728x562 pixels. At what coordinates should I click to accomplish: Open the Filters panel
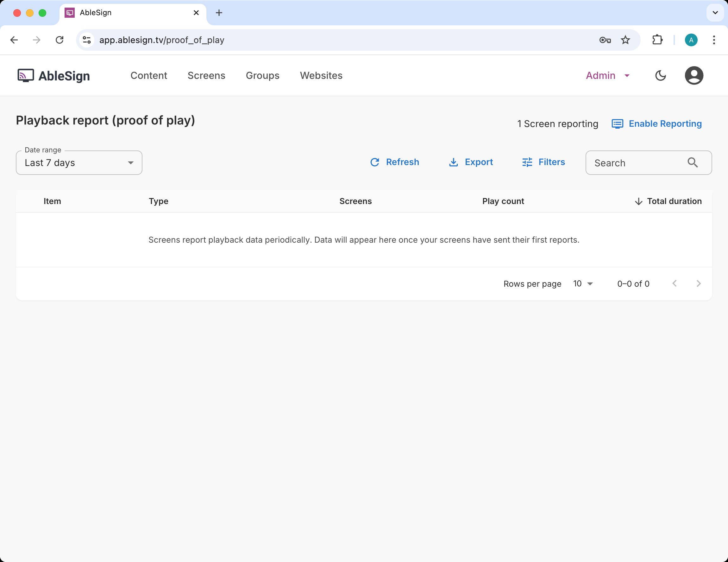[543, 162]
